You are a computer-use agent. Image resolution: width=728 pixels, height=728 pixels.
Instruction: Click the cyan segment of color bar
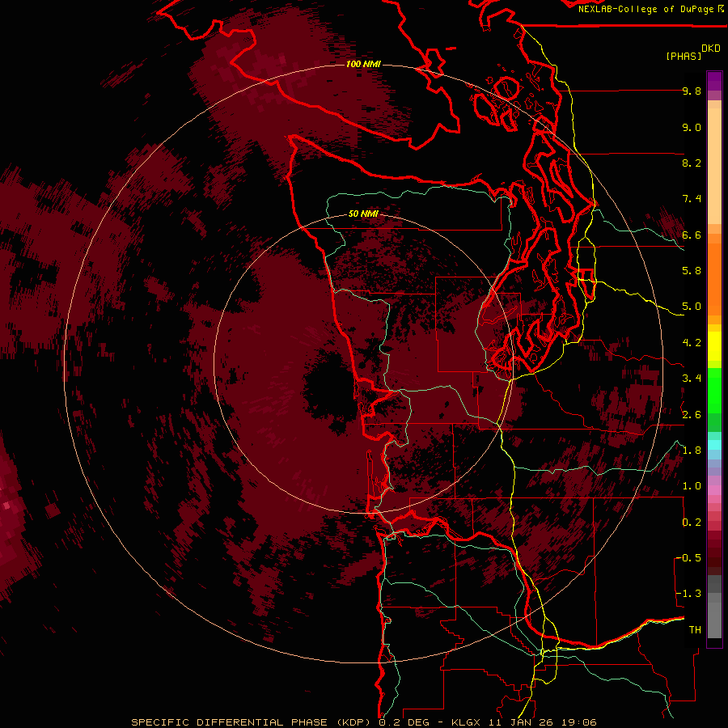coord(714,445)
